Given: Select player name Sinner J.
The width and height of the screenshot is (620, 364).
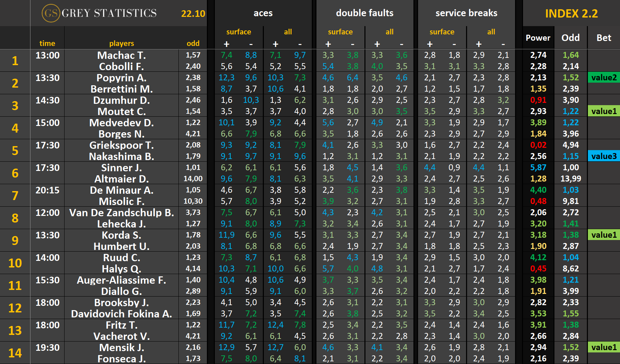Looking at the screenshot, I should (x=121, y=168).
